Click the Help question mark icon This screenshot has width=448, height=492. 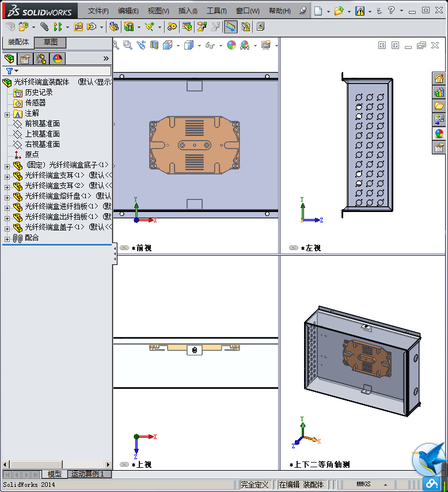click(391, 11)
